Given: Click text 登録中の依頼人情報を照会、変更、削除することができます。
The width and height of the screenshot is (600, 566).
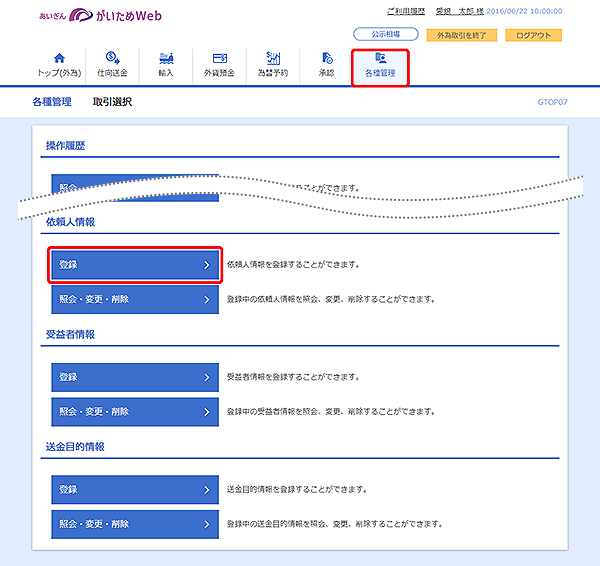Looking at the screenshot, I should click(x=331, y=299).
